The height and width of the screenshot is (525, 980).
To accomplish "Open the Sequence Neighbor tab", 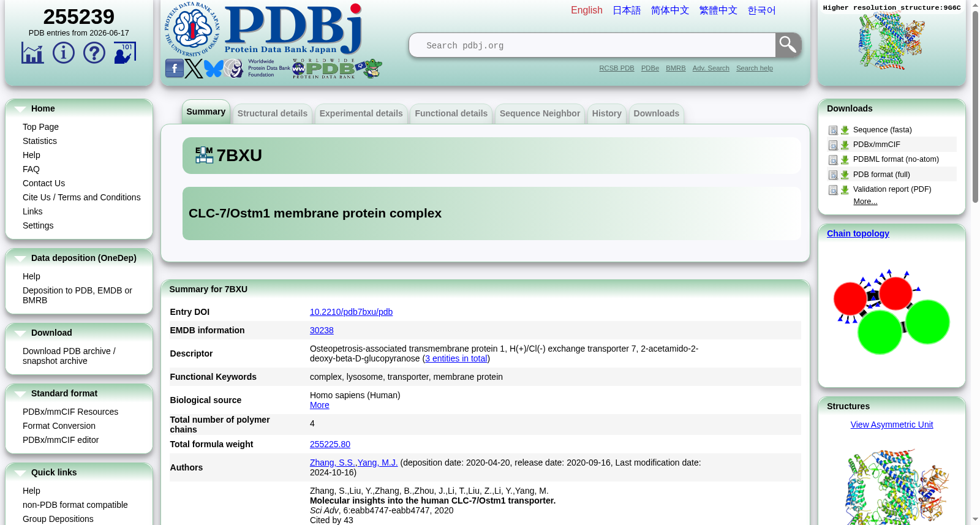I will point(540,113).
